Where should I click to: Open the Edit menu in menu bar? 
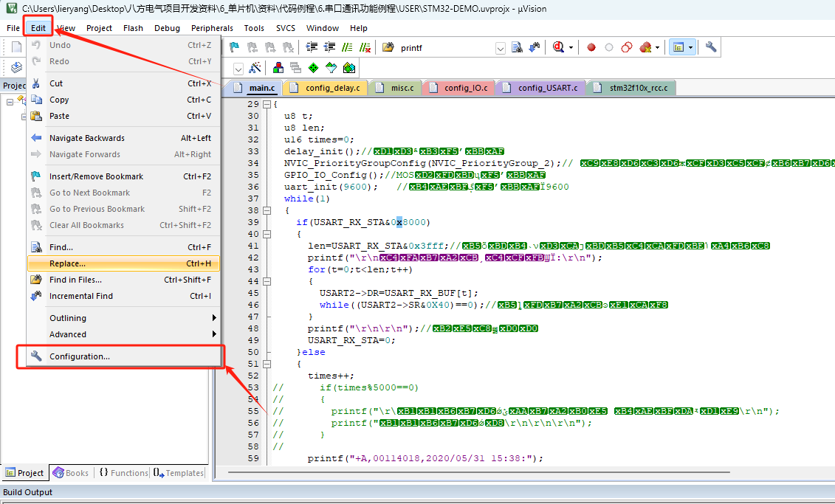(38, 28)
